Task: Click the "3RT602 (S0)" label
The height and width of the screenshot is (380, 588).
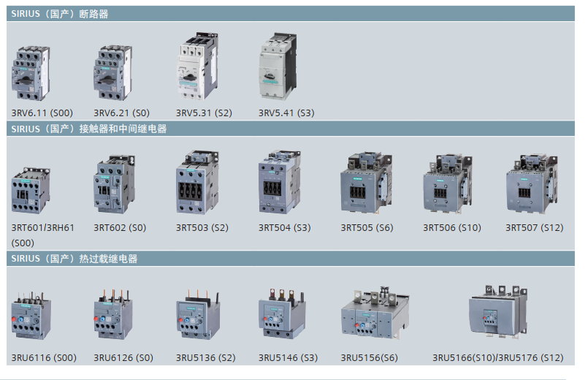Action: coord(120,228)
